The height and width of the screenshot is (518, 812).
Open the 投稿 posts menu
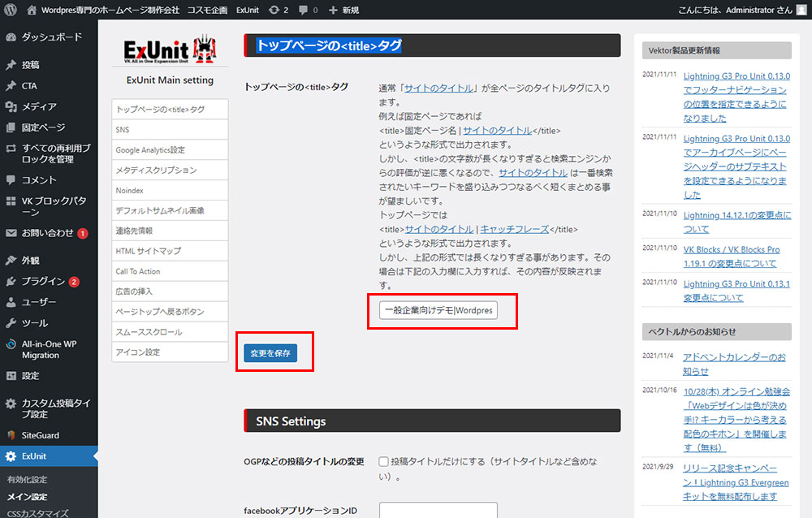(x=30, y=65)
